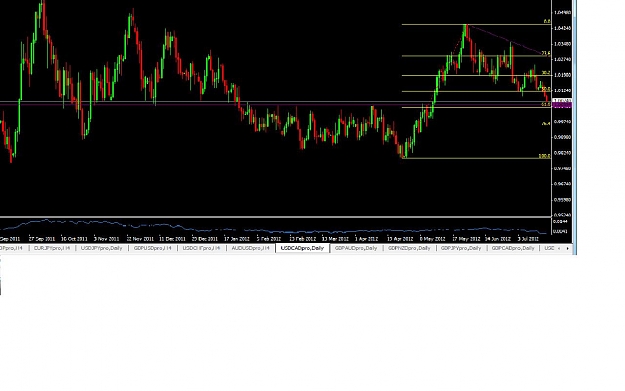Click the 1.04240 price axis label

point(562,28)
